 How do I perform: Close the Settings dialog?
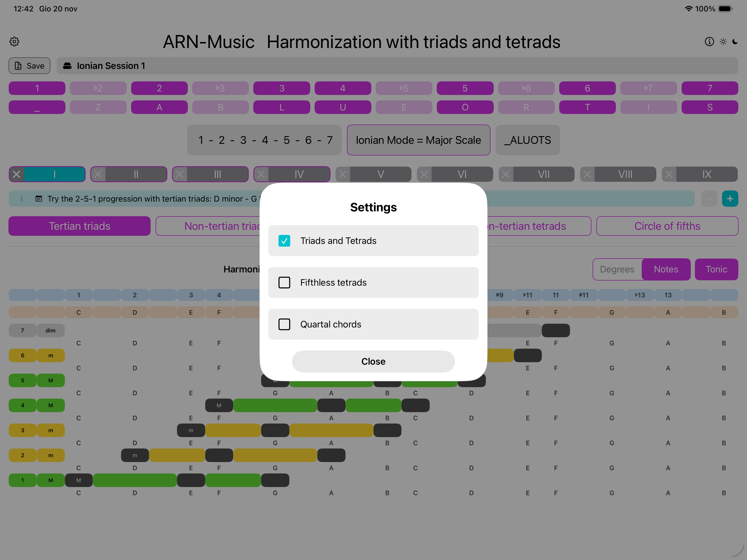click(x=373, y=361)
